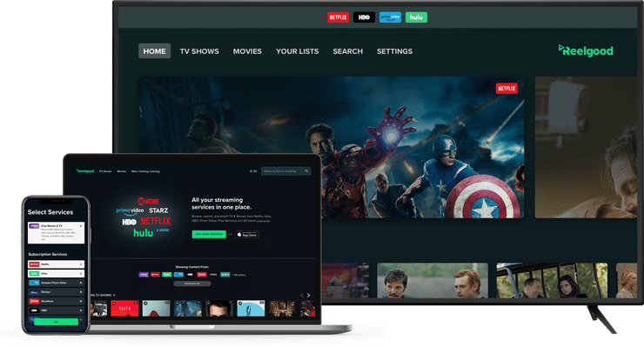Click the laptop search input field
This screenshot has height=347, width=644.
(285, 170)
